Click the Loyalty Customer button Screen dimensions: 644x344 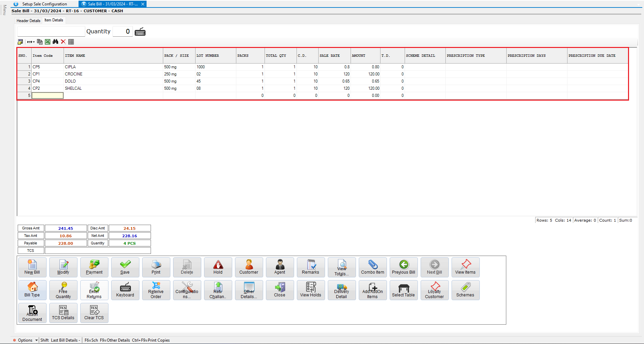coord(434,290)
